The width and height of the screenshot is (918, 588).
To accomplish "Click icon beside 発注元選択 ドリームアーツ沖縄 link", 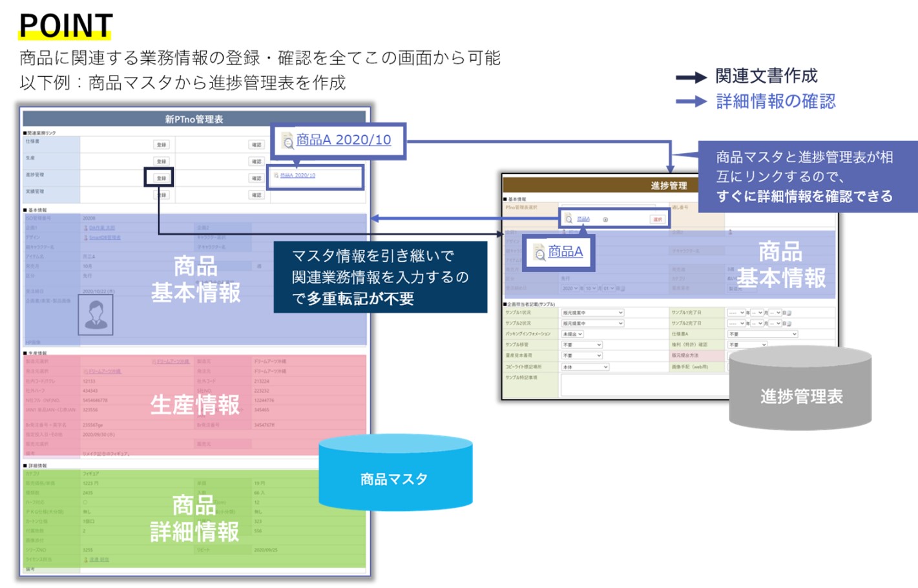I will pos(85,372).
